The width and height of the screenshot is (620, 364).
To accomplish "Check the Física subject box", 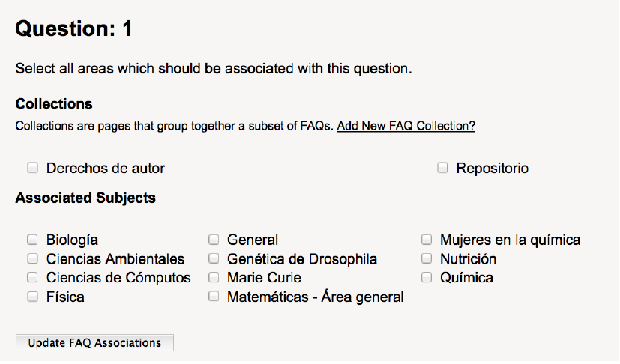I will click(32, 297).
